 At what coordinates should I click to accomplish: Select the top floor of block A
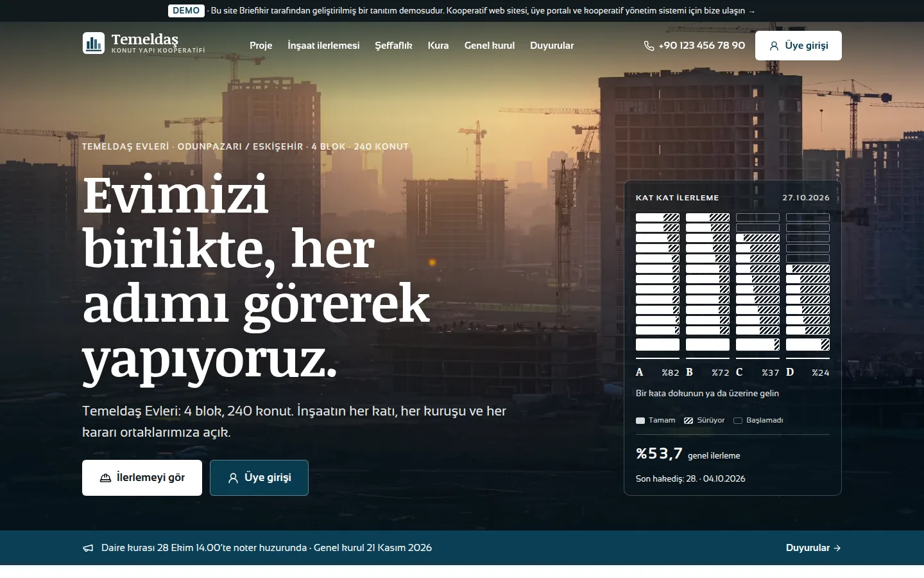(658, 218)
